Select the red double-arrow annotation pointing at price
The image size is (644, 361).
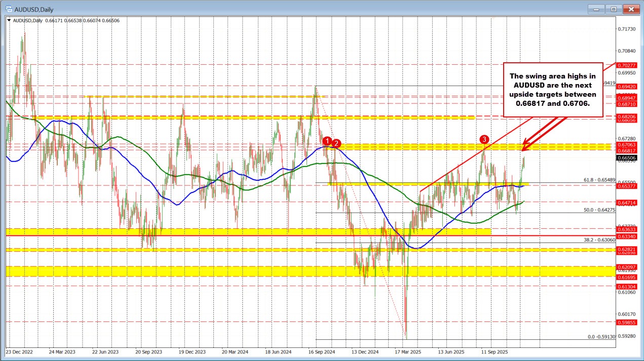coord(542,137)
